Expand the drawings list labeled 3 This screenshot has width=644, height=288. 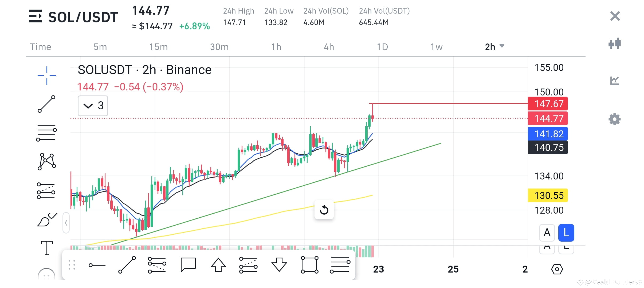coord(93,106)
